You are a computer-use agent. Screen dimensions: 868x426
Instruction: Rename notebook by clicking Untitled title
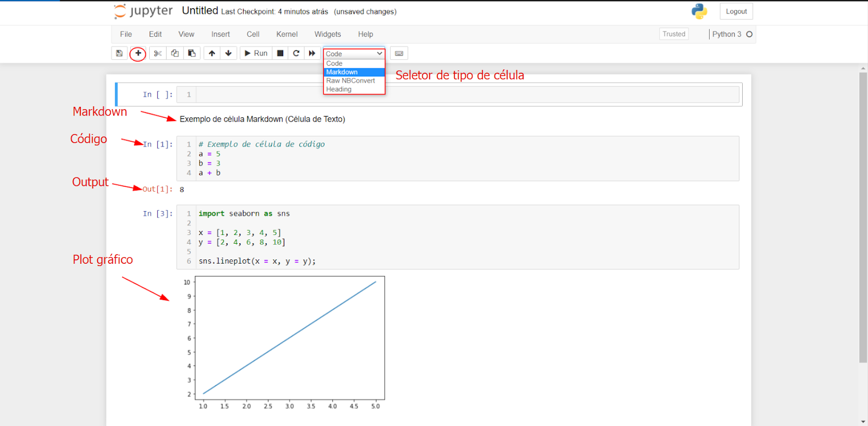coord(200,11)
